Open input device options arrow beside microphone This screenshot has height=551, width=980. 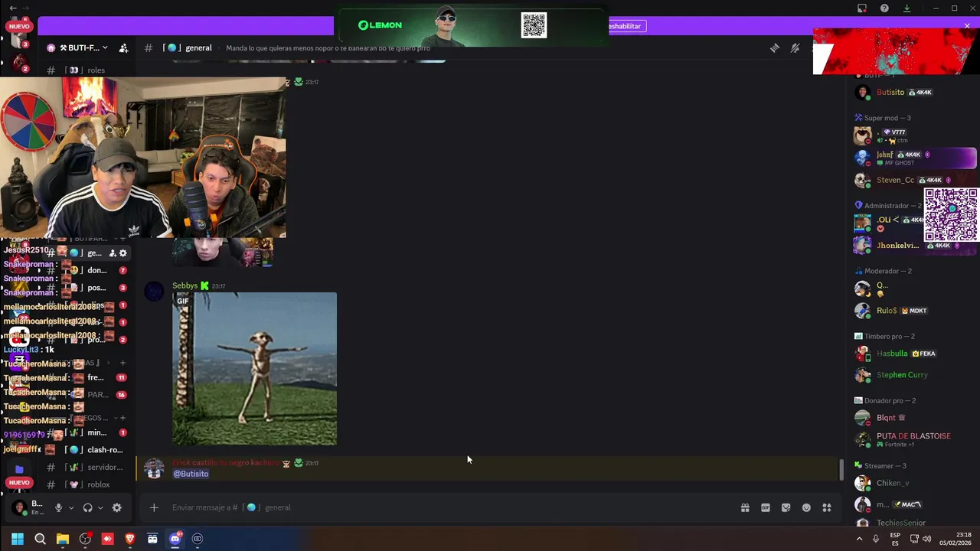pos(71,507)
